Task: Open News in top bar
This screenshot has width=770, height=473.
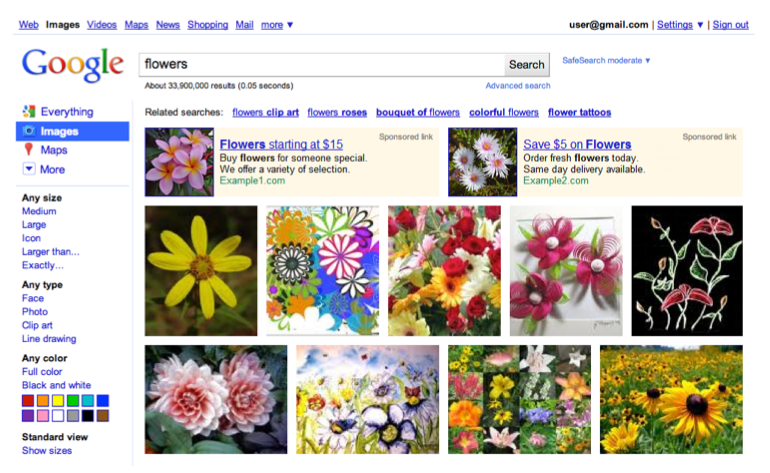Action: click(x=168, y=25)
